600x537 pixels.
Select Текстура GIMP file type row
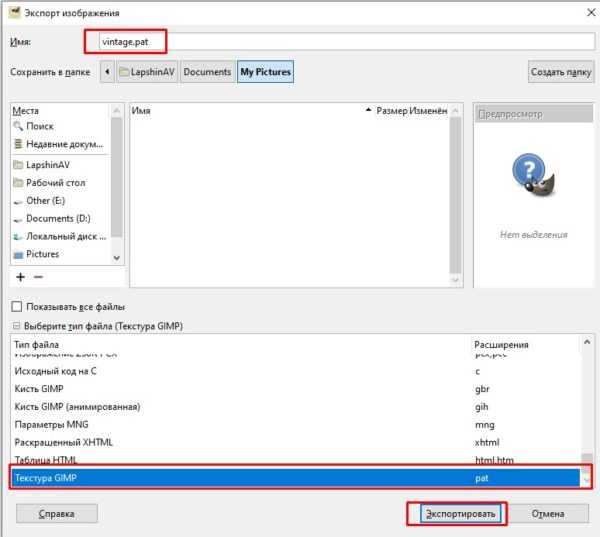pyautogui.click(x=295, y=478)
